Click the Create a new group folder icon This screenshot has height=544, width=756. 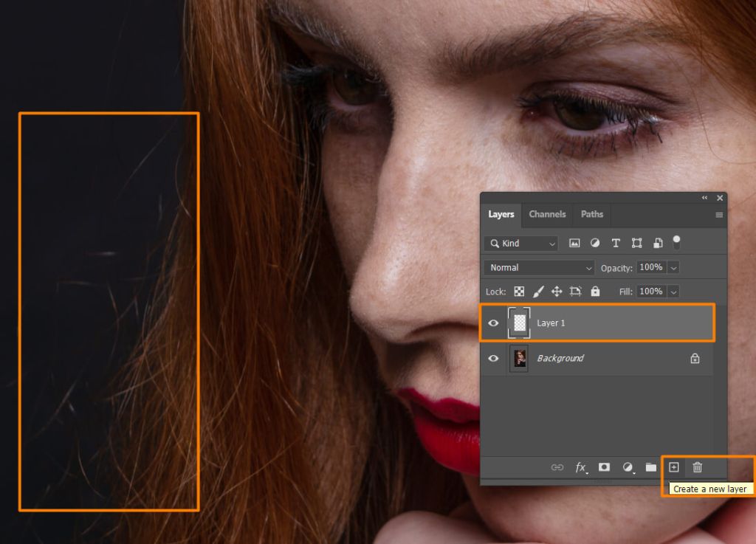point(650,467)
